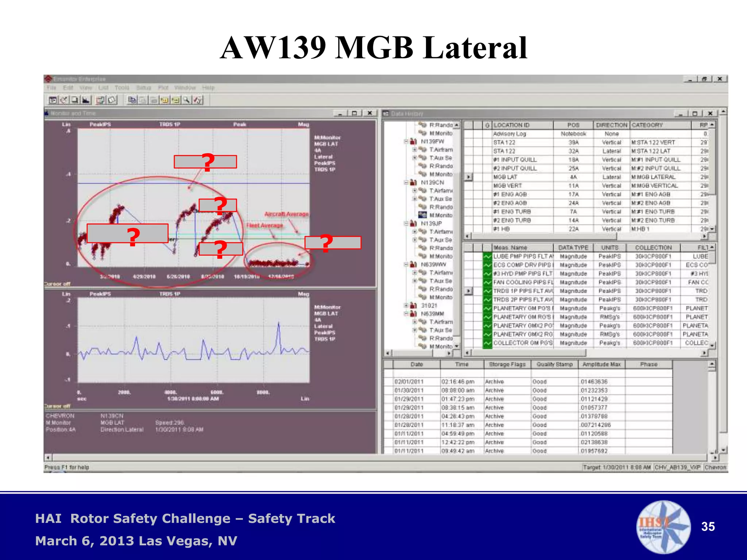Open the List menu
The image size is (747, 560).
click(103, 88)
